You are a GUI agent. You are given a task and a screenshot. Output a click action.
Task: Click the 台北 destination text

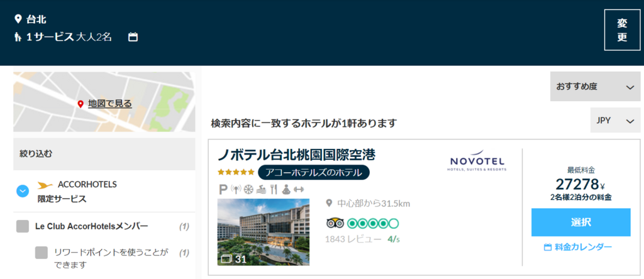coord(36,19)
